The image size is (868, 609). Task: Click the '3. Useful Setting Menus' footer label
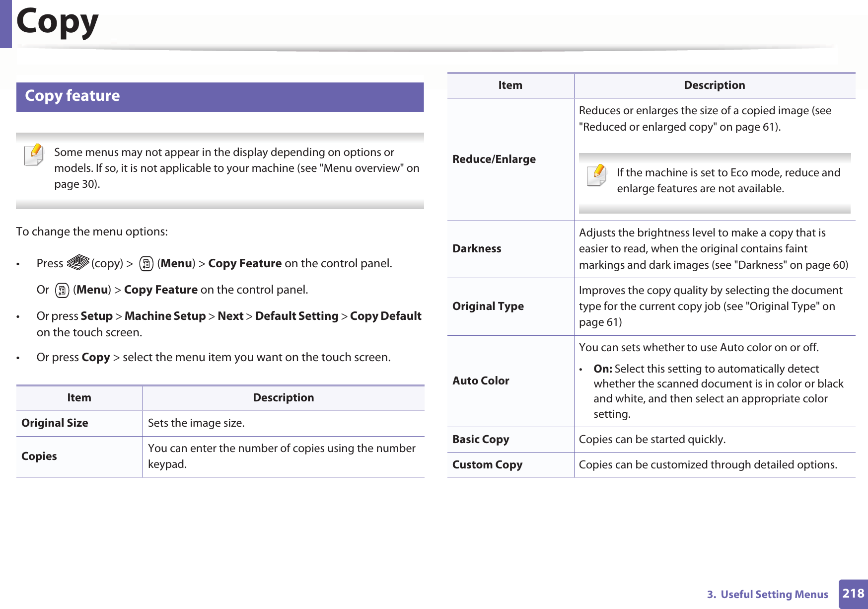coord(768,594)
